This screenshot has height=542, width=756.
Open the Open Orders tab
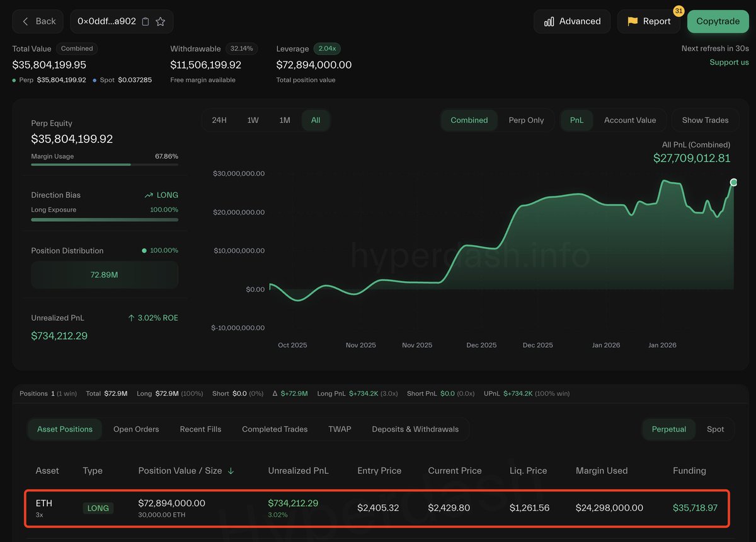click(136, 429)
